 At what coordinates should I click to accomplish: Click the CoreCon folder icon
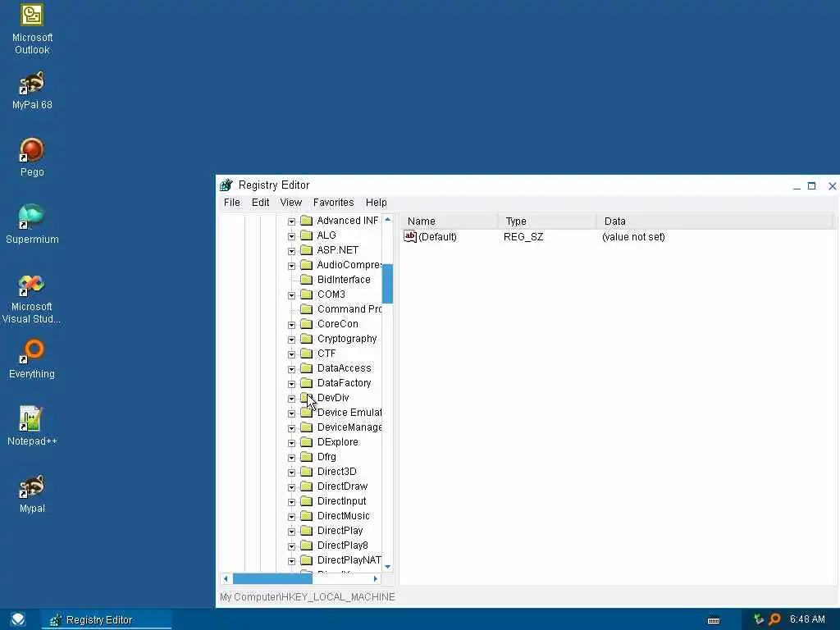pyautogui.click(x=307, y=324)
